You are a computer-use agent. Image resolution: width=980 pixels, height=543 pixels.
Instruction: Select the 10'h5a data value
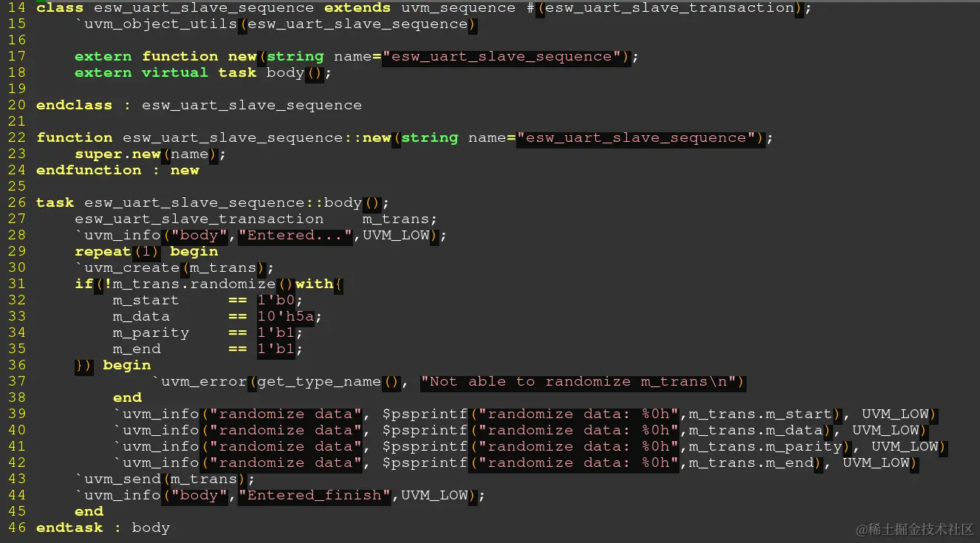286,316
